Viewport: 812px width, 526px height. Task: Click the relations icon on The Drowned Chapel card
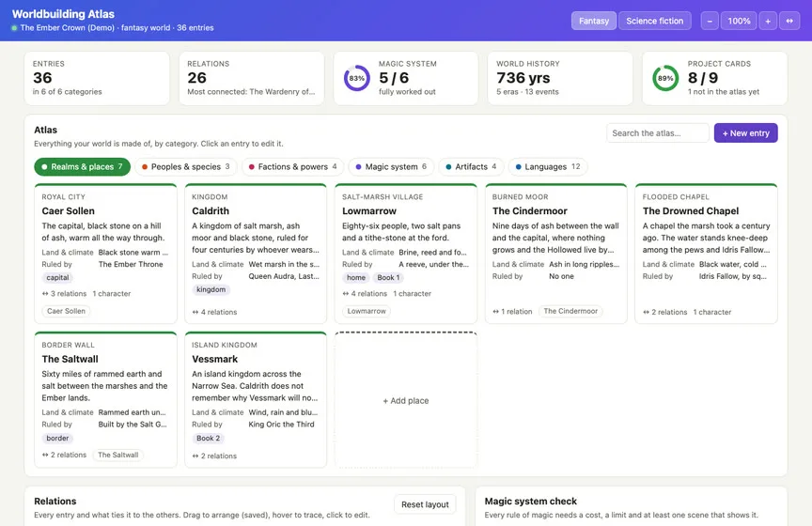(646, 312)
